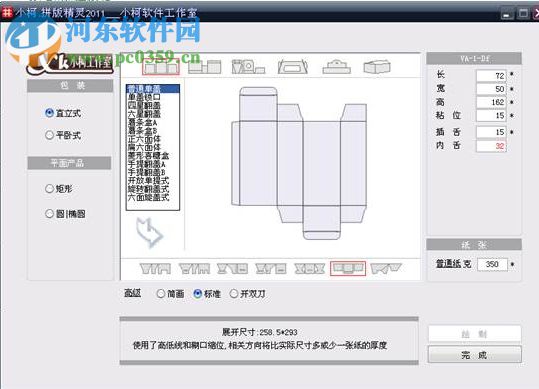Click the 插舌 field showing 15
Viewport: 539px width, 389px height.
pos(491,132)
